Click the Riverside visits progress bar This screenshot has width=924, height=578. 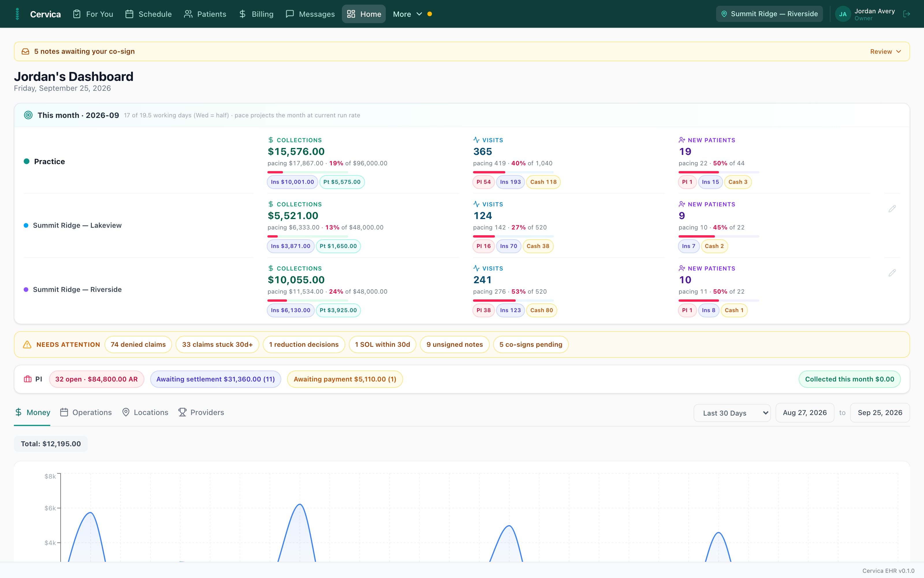tap(513, 301)
